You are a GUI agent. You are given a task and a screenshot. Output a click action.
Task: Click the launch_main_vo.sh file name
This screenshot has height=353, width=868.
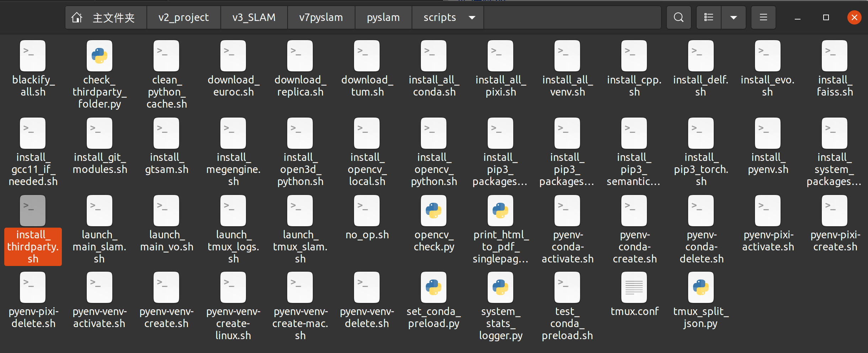[167, 241]
